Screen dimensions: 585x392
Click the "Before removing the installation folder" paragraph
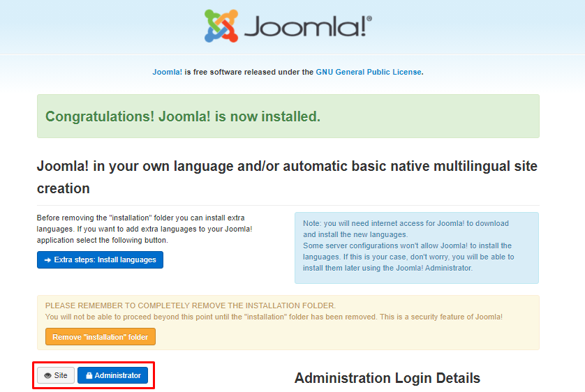tap(145, 229)
